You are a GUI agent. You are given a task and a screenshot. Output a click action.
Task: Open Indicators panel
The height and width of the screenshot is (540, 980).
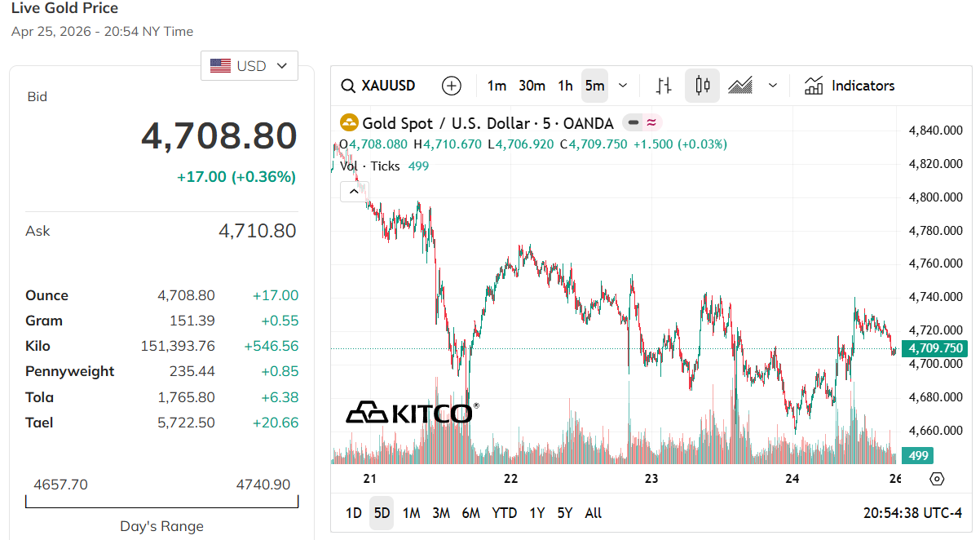[850, 86]
